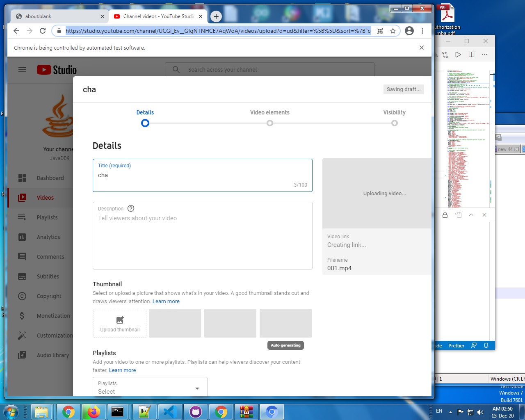The image size is (525, 420).
Task: View channel Comments
Action: point(50,257)
